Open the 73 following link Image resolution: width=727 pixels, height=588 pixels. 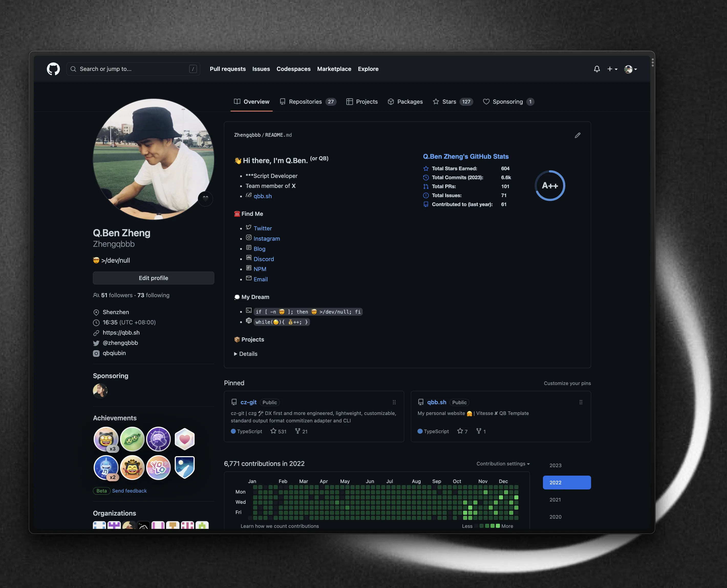[153, 295]
